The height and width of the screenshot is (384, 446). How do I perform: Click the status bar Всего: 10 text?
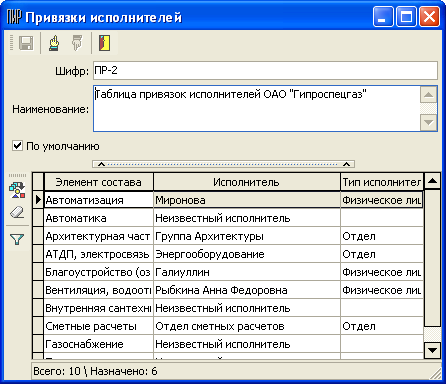click(x=57, y=371)
